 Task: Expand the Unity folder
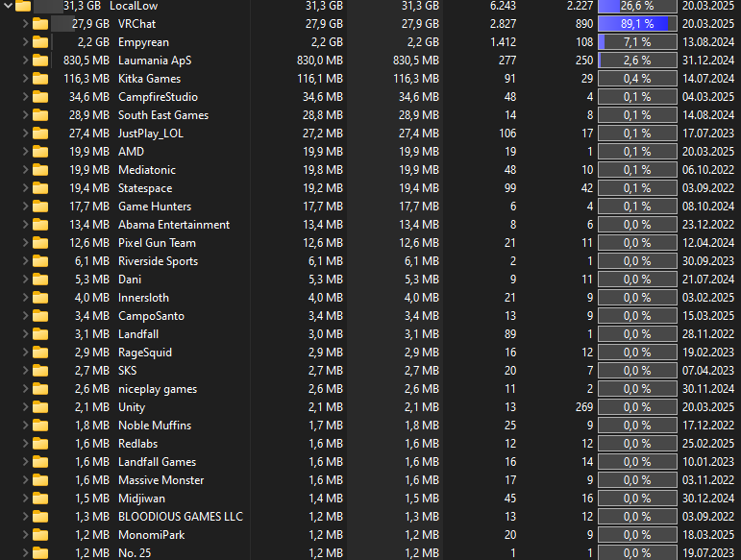tap(26, 407)
